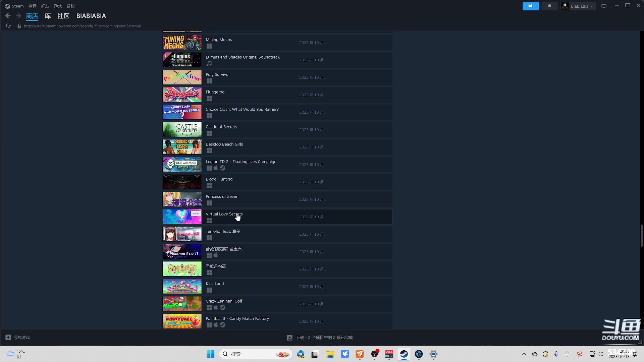Image resolution: width=644 pixels, height=362 pixels.
Task: Click the Steam announcements megaphone button
Action: (531, 6)
